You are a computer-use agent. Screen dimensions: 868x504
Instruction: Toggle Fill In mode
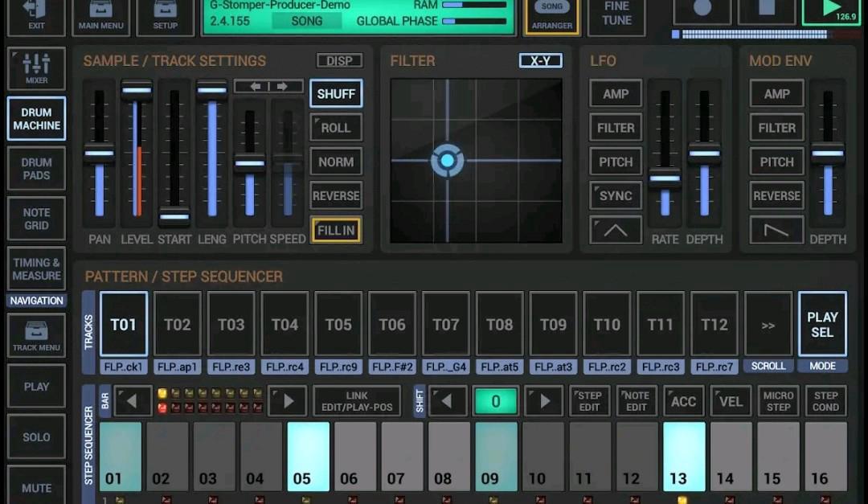click(336, 230)
